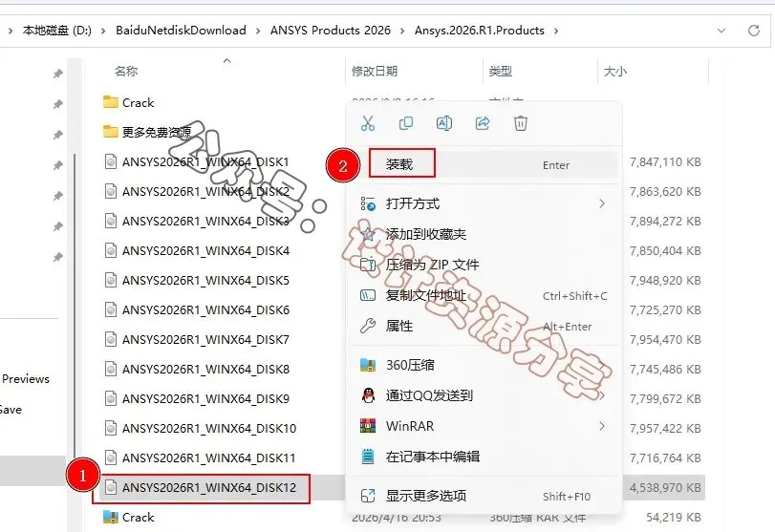Screen dimensions: 775x532
Task: Sort by the 修改日期 column header
Action: click(x=375, y=71)
